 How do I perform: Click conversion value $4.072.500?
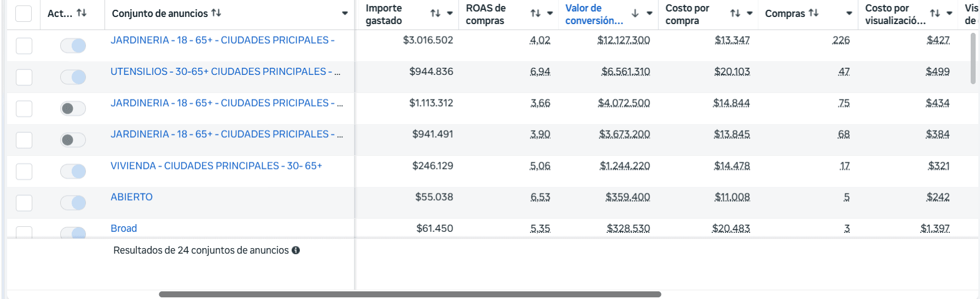624,103
